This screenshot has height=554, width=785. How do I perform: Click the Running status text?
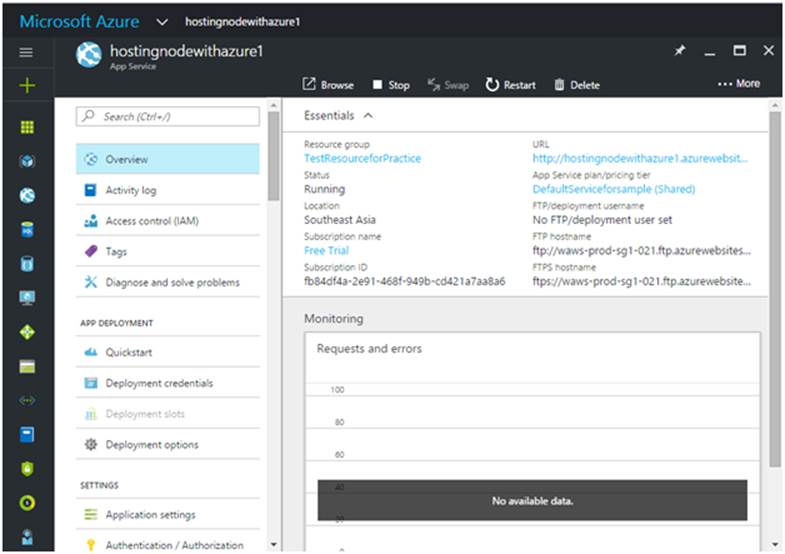[324, 189]
